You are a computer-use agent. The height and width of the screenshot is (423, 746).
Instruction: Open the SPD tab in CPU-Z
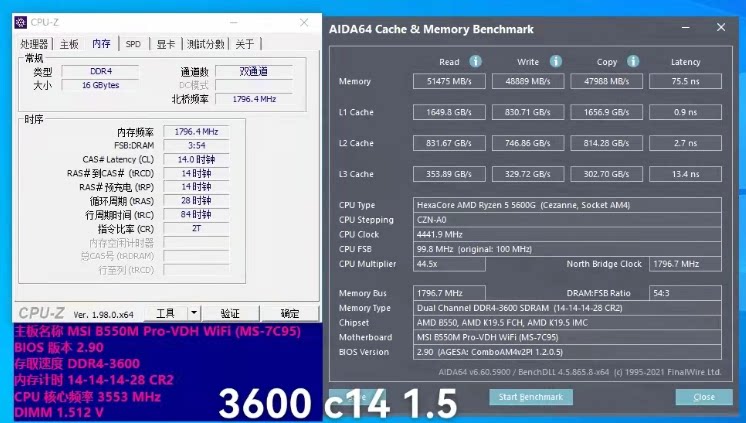click(x=133, y=44)
